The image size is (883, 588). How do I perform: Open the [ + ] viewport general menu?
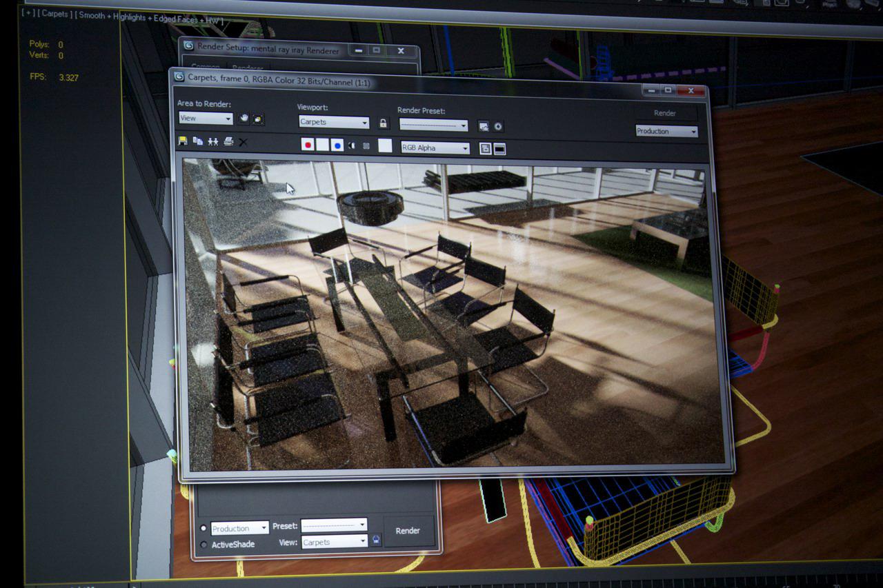click(x=28, y=12)
